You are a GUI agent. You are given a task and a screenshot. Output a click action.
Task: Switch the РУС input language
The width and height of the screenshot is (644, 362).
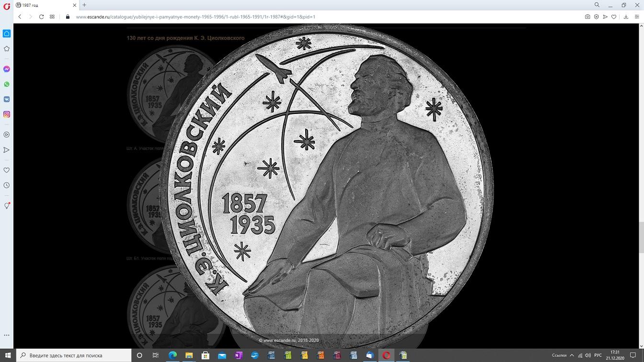[598, 355]
